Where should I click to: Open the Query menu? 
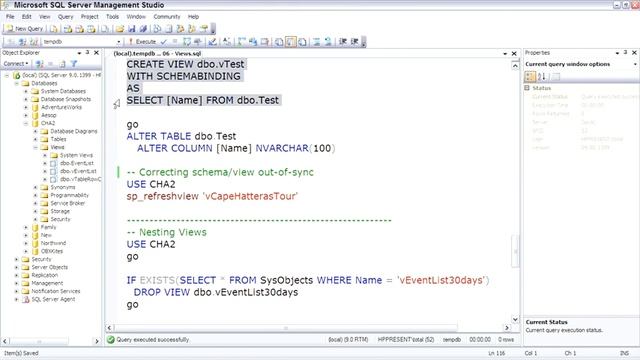65,17
